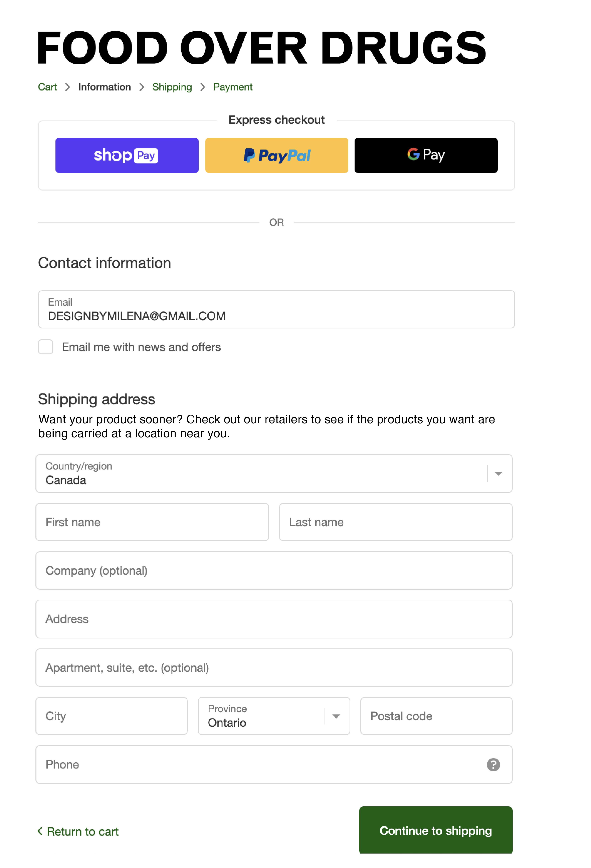Image resolution: width=591 pixels, height=868 pixels.
Task: Click the Company (optional) field
Action: tap(274, 571)
